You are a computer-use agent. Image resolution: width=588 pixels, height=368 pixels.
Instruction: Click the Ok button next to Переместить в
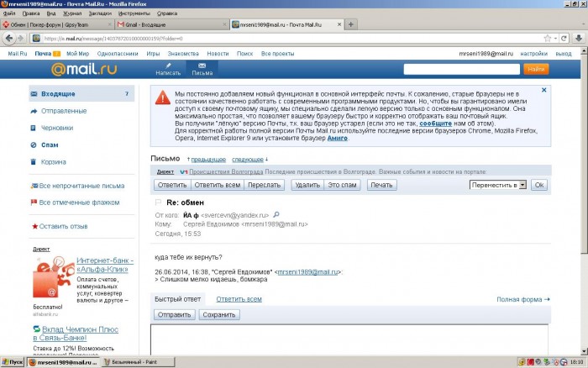click(539, 185)
